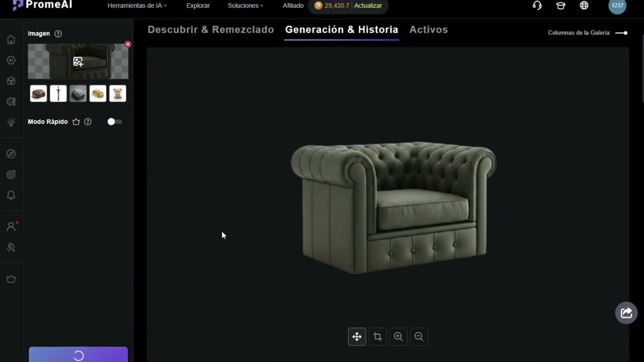Image resolution: width=644 pixels, height=362 pixels.
Task: Open the globe language icon
Action: click(x=584, y=6)
